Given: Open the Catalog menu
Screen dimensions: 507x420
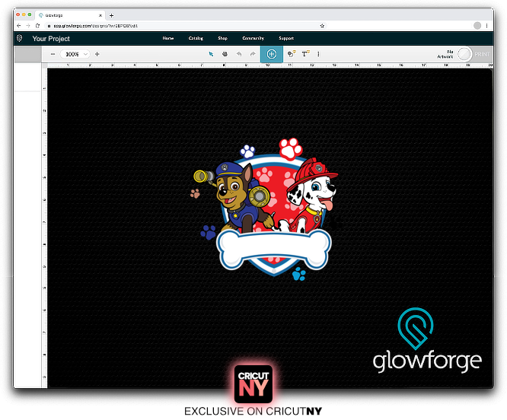Looking at the screenshot, I should click(196, 38).
